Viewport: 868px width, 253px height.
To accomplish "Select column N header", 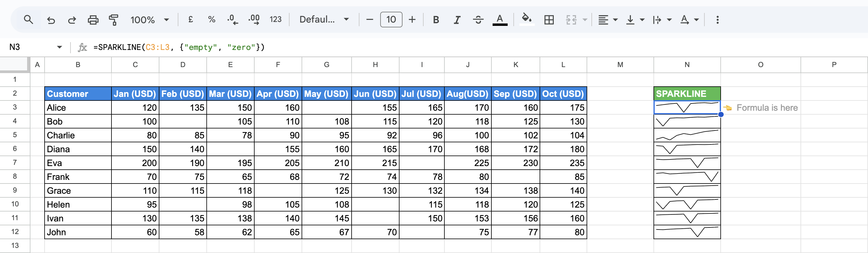I will click(x=687, y=65).
